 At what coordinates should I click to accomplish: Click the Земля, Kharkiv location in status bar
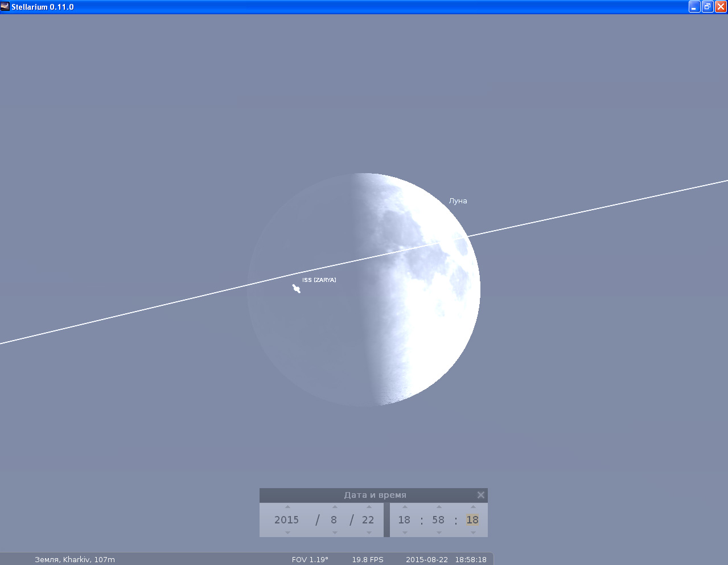(x=75, y=559)
